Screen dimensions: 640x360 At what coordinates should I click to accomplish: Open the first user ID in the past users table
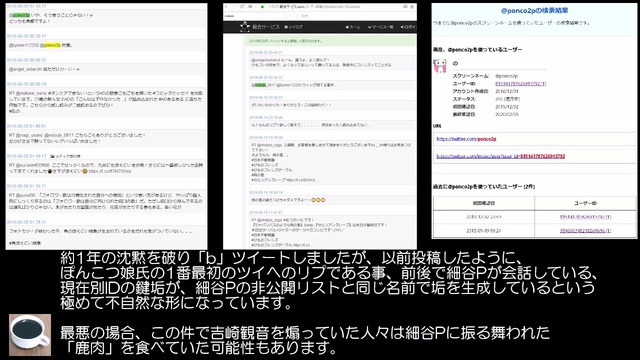tap(585, 217)
